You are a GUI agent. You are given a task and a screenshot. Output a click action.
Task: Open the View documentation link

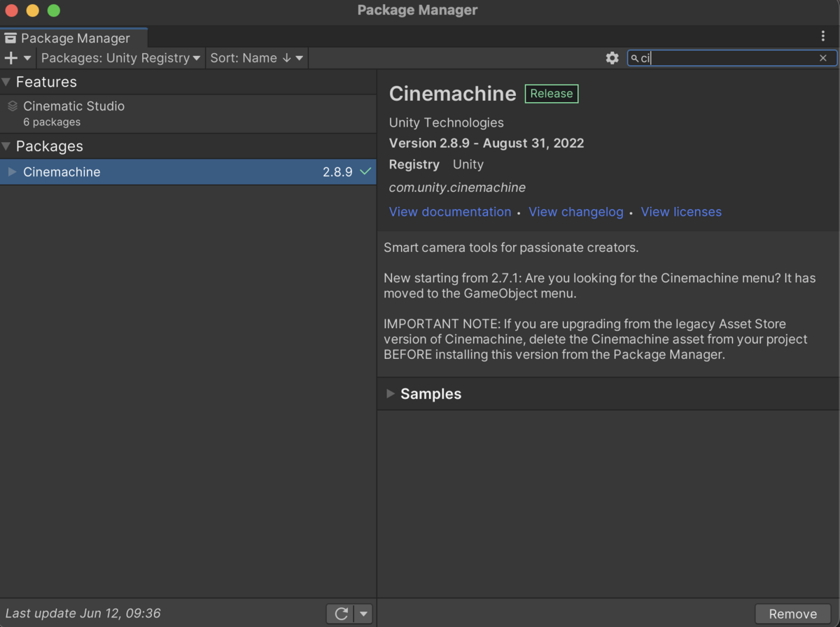point(450,212)
